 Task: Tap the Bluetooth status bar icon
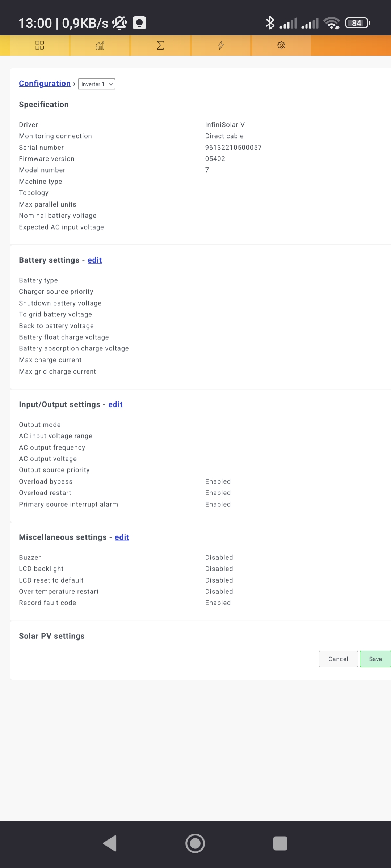tap(270, 23)
